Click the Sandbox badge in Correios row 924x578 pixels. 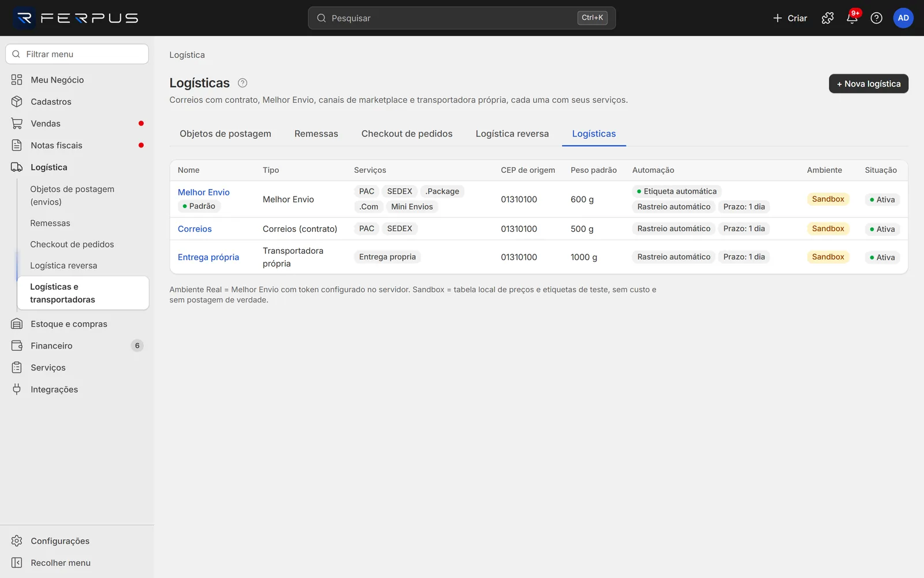pos(828,229)
